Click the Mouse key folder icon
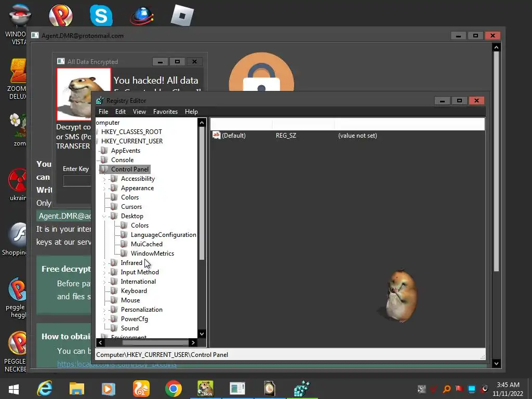The image size is (532, 399). click(x=114, y=300)
